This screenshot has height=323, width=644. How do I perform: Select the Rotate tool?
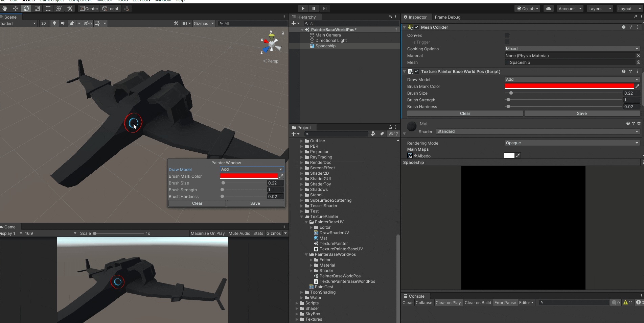(26, 8)
